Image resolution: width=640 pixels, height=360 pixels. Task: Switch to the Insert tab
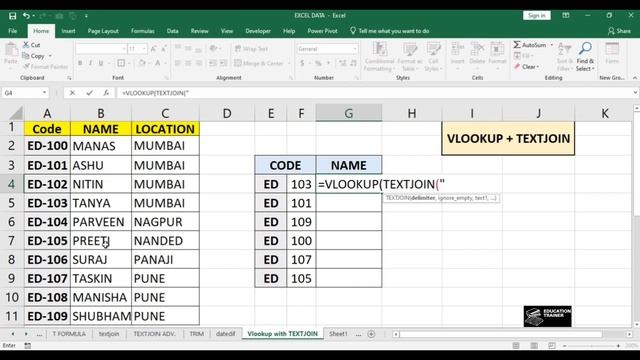pyautogui.click(x=68, y=31)
